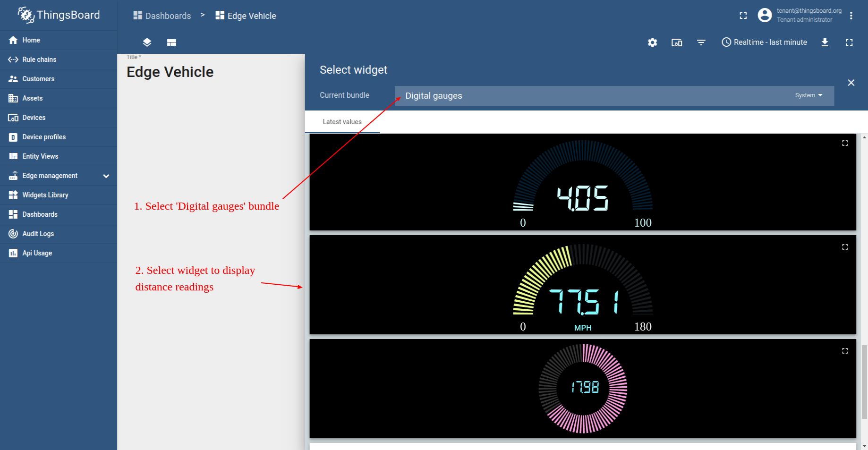
Task: Click the ThingsBoard logo
Action: click(x=59, y=15)
